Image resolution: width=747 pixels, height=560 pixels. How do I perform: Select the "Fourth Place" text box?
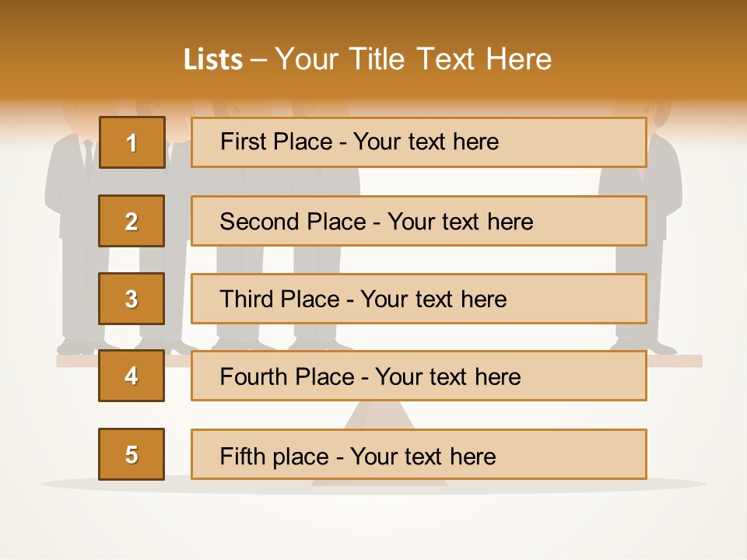click(x=419, y=376)
